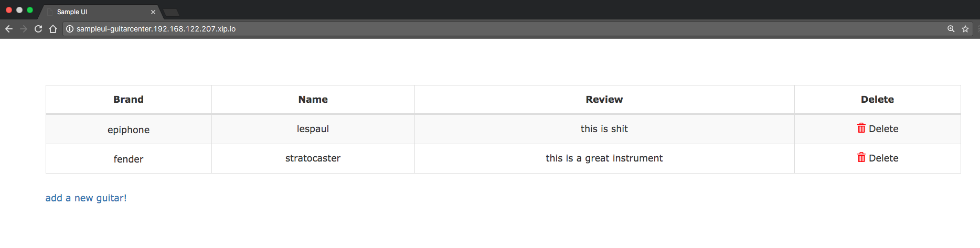Bookmark this page with the star icon
The image size is (980, 248).
pos(965,29)
